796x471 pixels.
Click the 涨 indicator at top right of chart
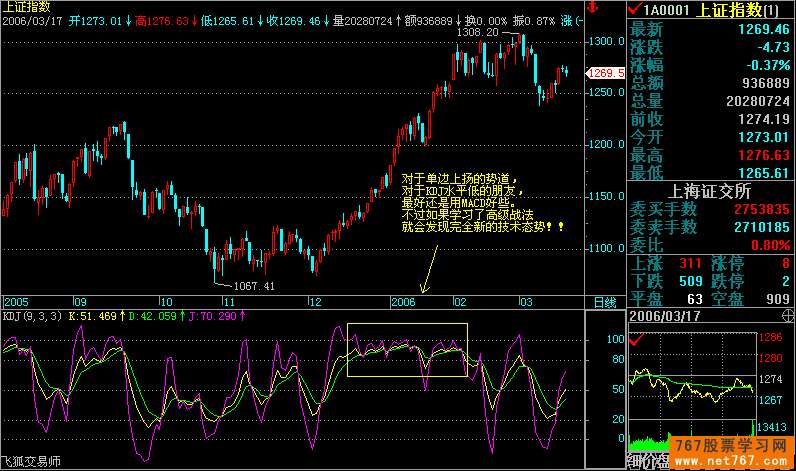click(x=596, y=20)
